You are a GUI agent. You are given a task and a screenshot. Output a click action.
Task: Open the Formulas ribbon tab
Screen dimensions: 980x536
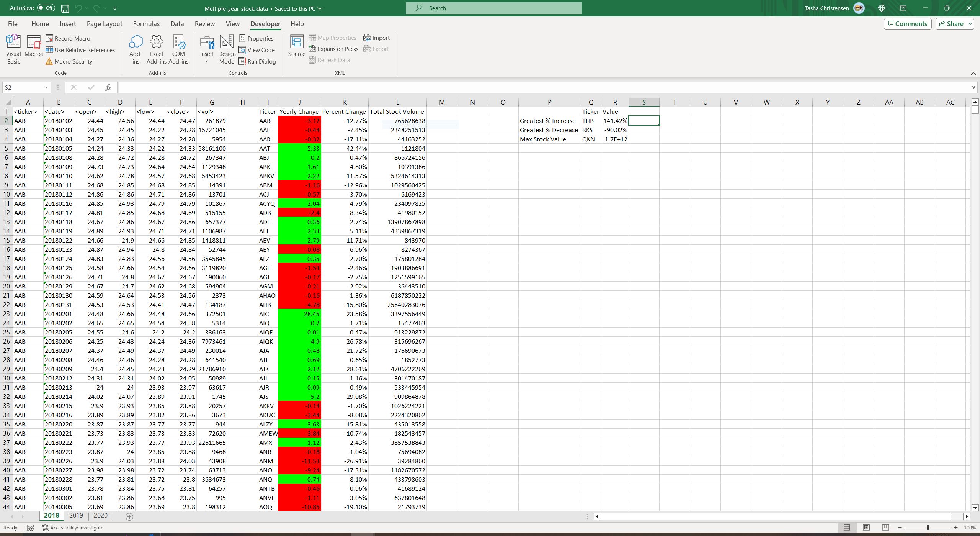pyautogui.click(x=146, y=23)
